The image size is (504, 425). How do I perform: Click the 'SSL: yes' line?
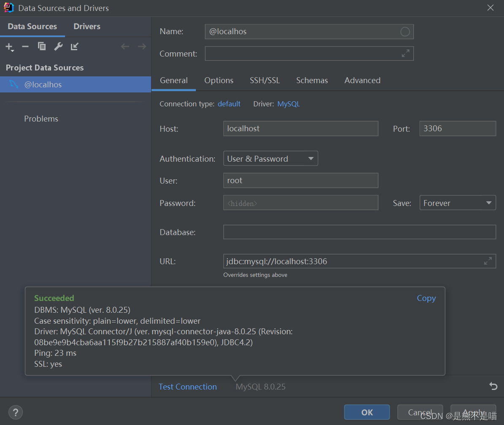coord(48,364)
